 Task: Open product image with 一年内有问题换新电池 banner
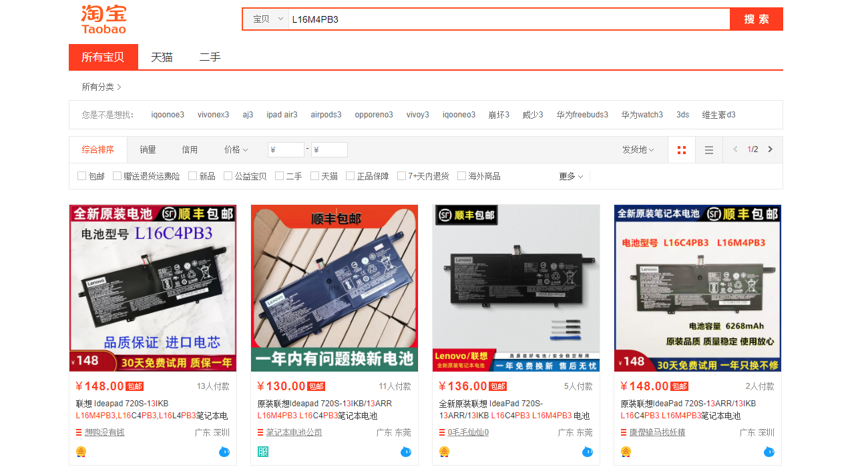click(335, 288)
